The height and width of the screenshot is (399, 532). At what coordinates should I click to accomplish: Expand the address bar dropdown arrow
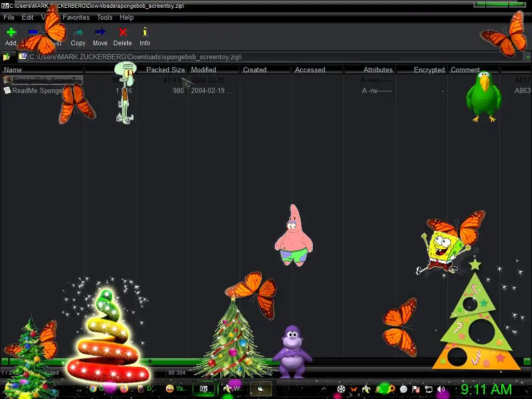click(528, 57)
